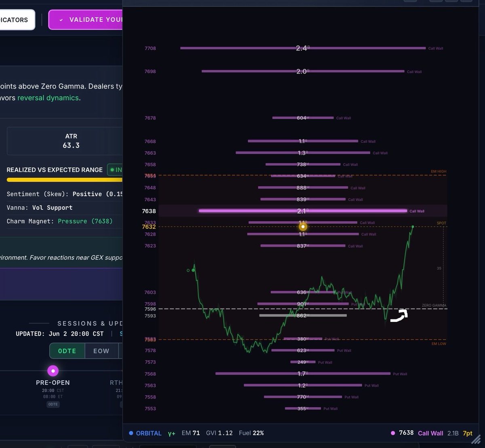Select the 7708 call wall bar (2.4B)
The height and width of the screenshot is (448, 485).
pos(303,48)
